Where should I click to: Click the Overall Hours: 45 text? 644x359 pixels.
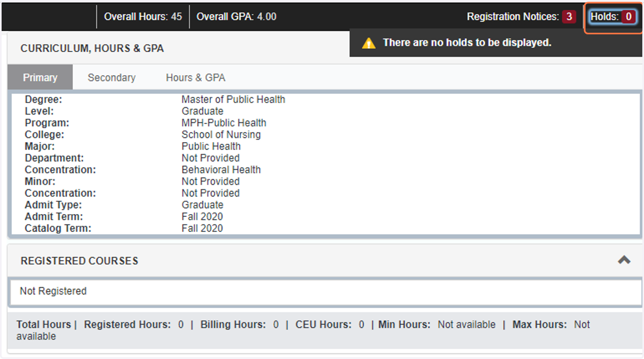pyautogui.click(x=143, y=17)
